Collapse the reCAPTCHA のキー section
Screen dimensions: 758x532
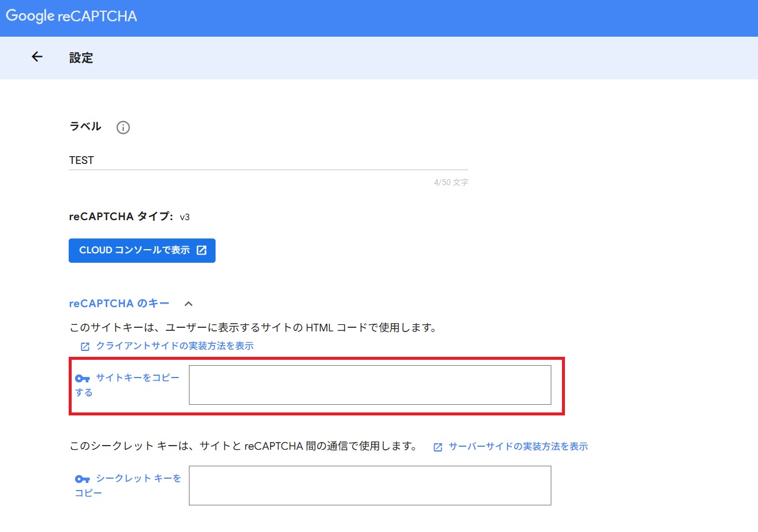tap(188, 304)
